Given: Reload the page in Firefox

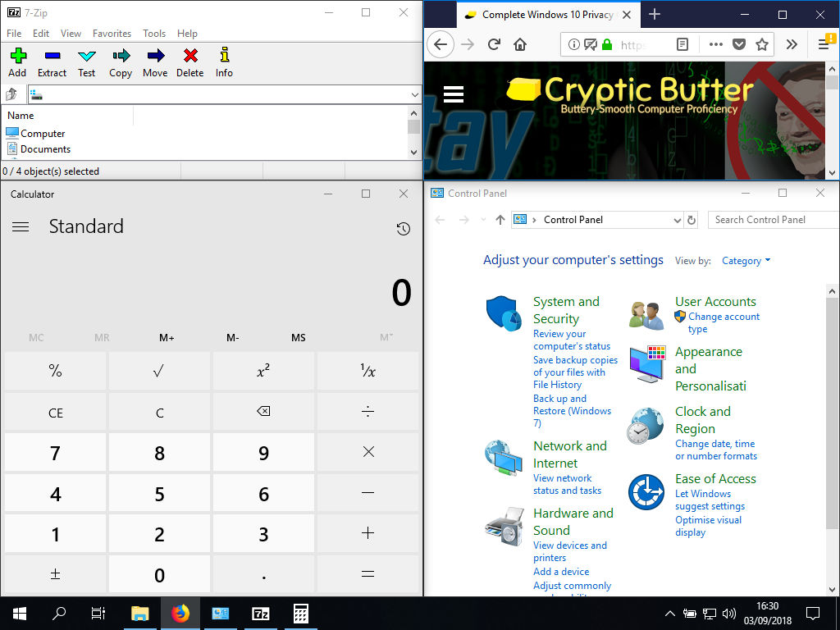Looking at the screenshot, I should 494,44.
